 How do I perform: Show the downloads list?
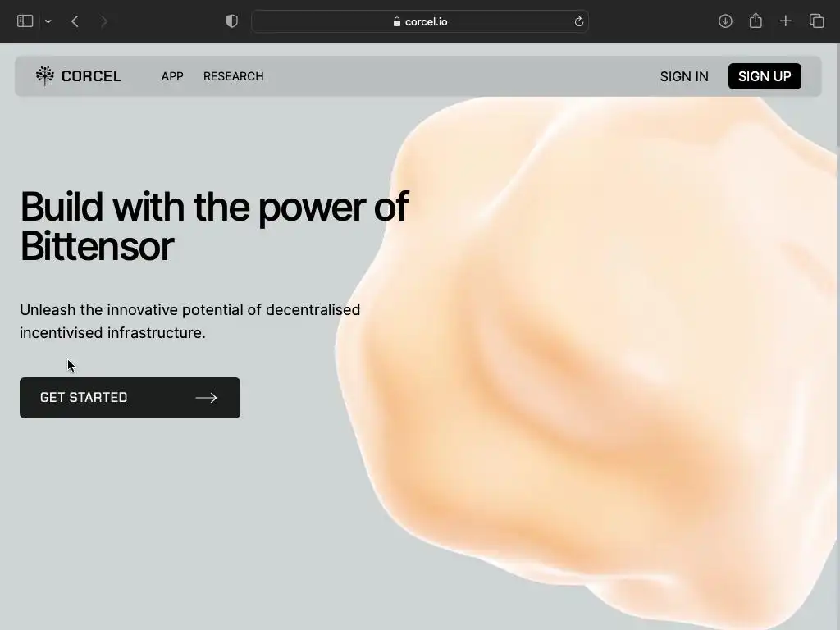pyautogui.click(x=725, y=21)
